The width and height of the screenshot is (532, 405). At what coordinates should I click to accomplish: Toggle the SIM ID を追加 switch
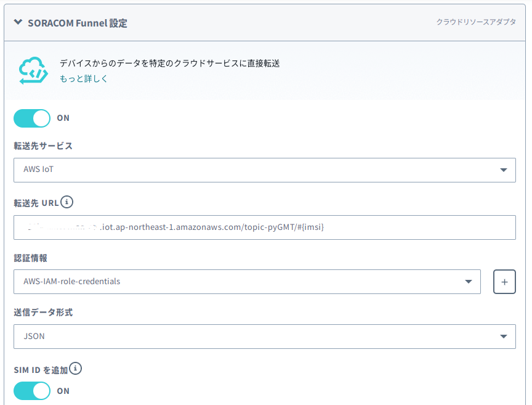(32, 391)
